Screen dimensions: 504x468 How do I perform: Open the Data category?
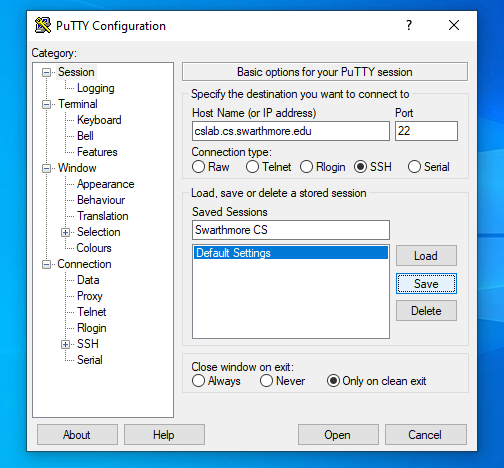[88, 280]
